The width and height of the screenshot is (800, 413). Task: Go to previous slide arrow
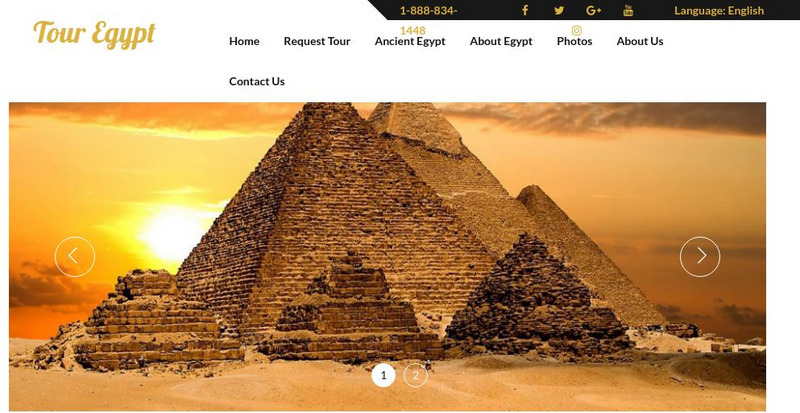pos(75,256)
